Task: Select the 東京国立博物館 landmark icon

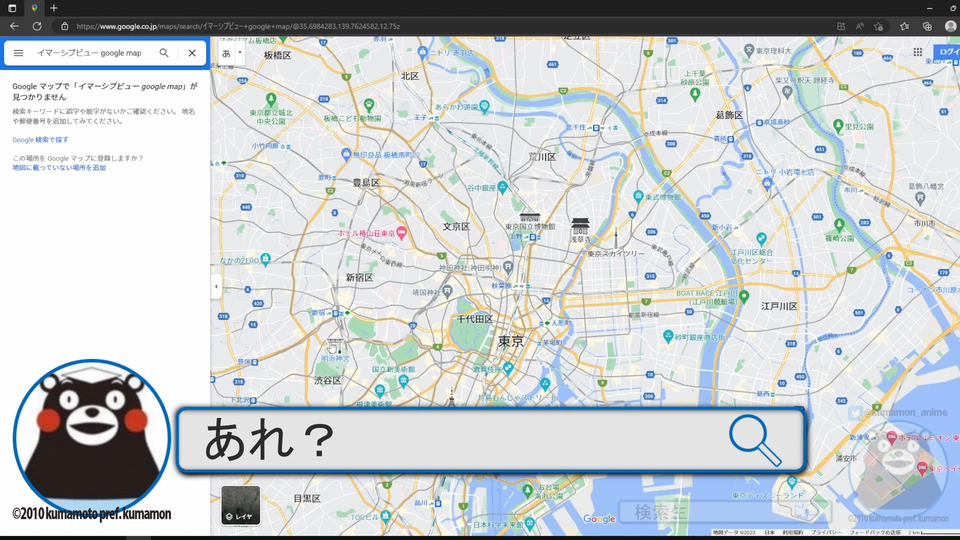Action: pos(530,217)
